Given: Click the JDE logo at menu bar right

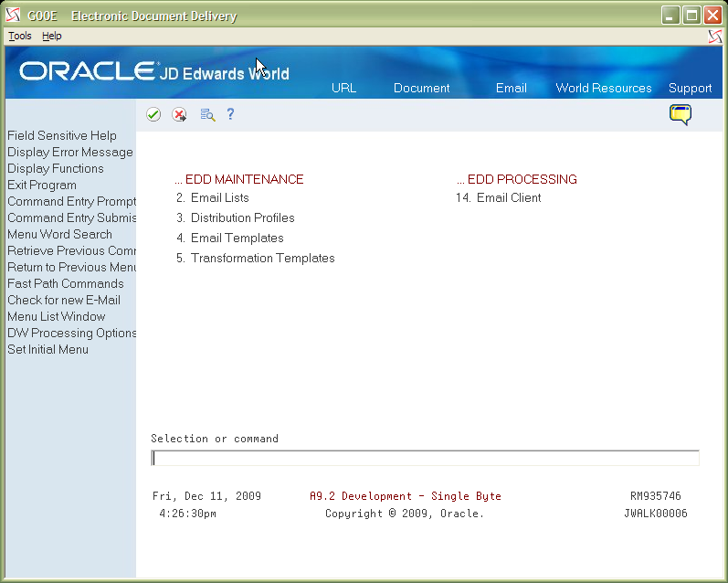Looking at the screenshot, I should pyautogui.click(x=715, y=37).
